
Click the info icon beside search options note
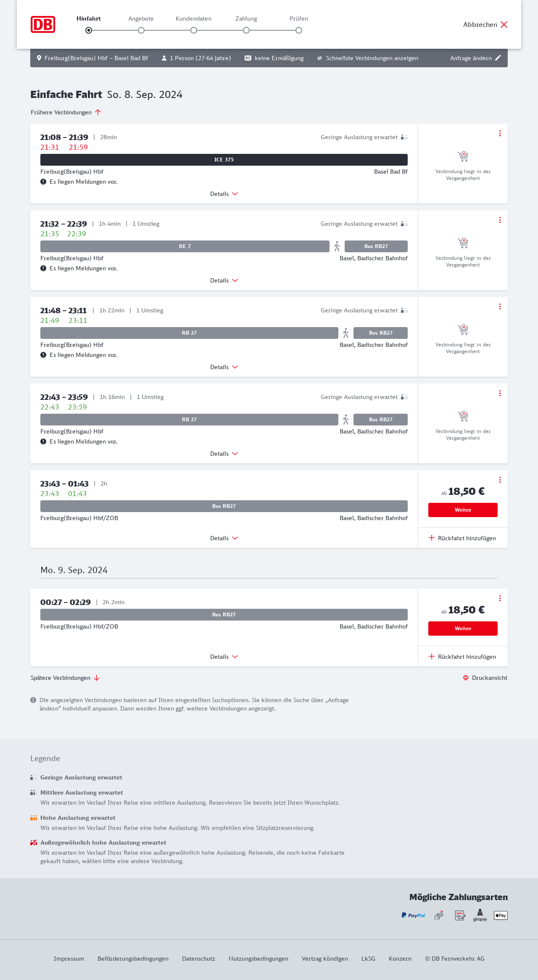click(x=33, y=700)
